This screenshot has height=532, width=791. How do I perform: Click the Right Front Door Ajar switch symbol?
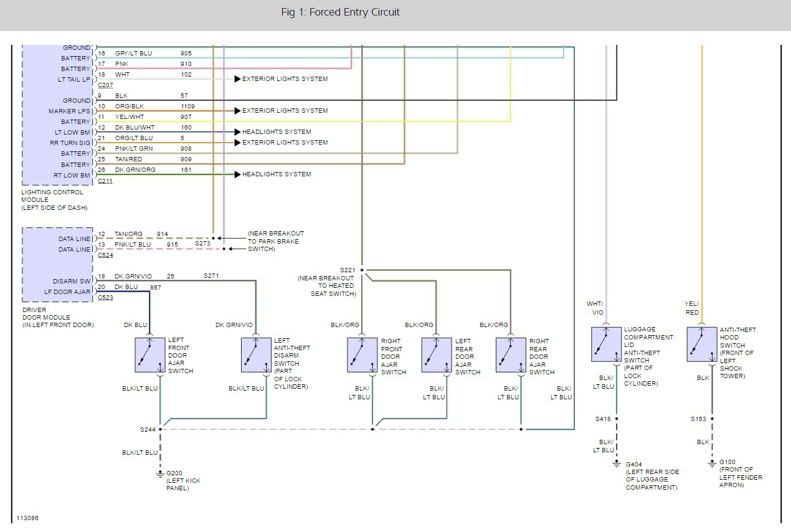(362, 355)
